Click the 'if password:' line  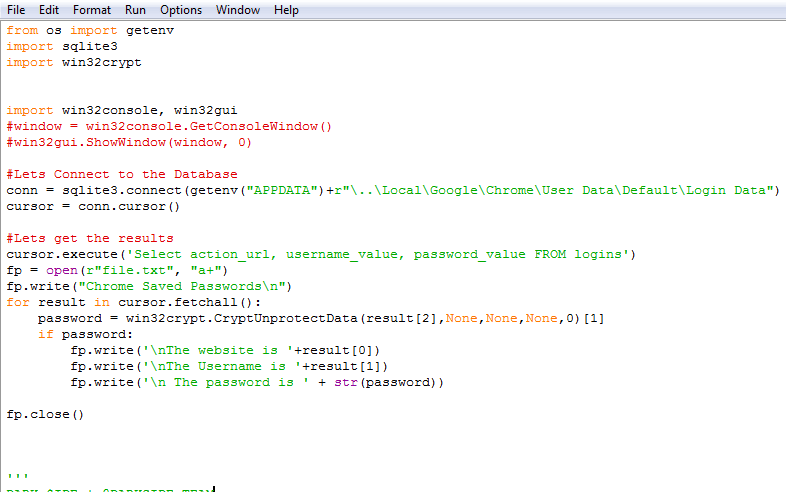(85, 335)
